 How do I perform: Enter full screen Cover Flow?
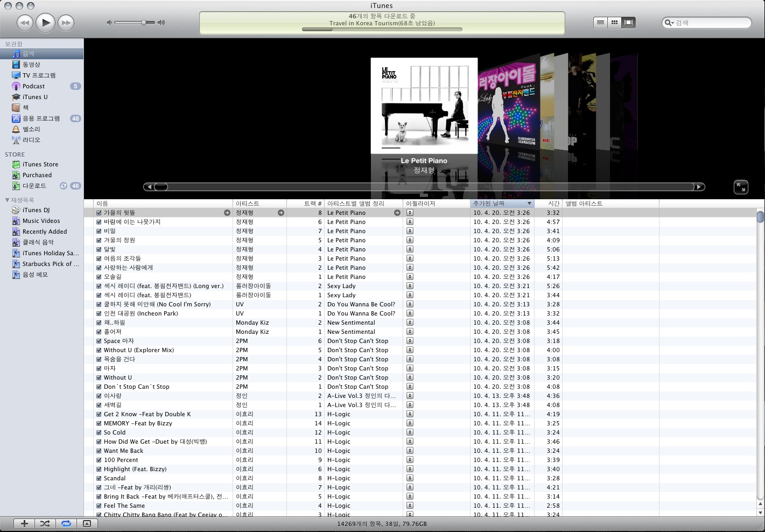tap(741, 187)
